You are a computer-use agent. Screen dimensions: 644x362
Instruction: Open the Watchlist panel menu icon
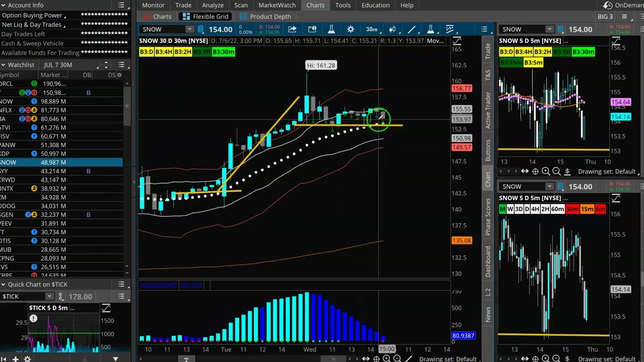[x=121, y=65]
